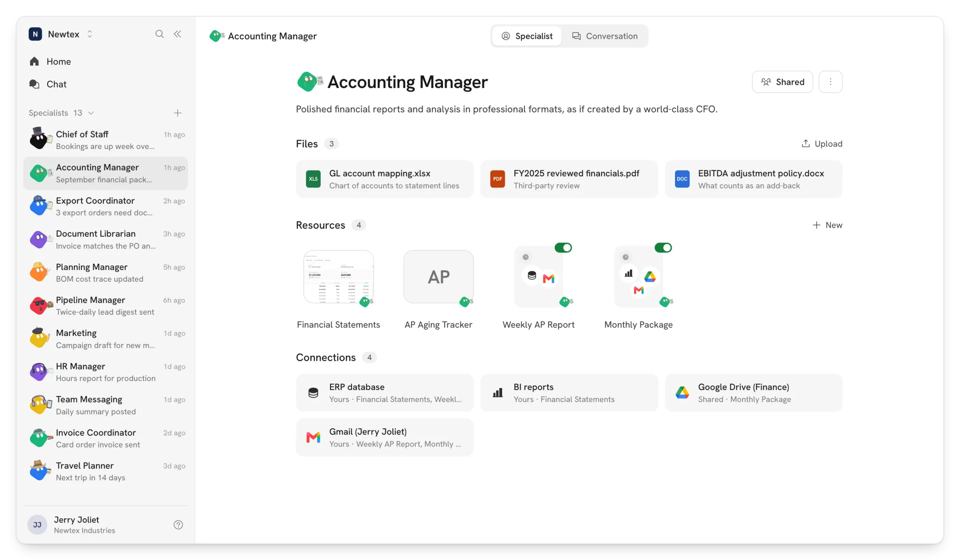The width and height of the screenshot is (960, 560).
Task: Open Invoice Coordinator specialist row
Action: pos(105,439)
